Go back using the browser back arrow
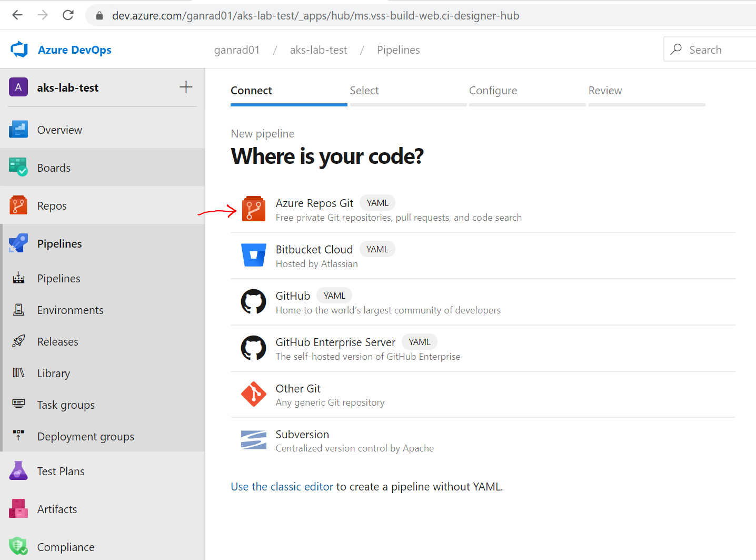This screenshot has width=756, height=560. click(x=17, y=15)
